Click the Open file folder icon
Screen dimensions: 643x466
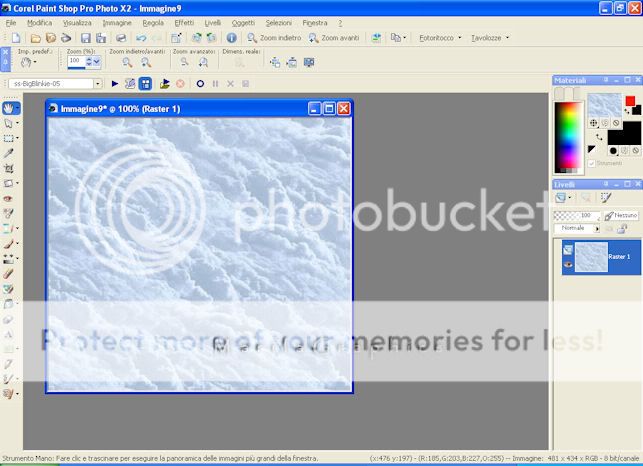[36, 38]
